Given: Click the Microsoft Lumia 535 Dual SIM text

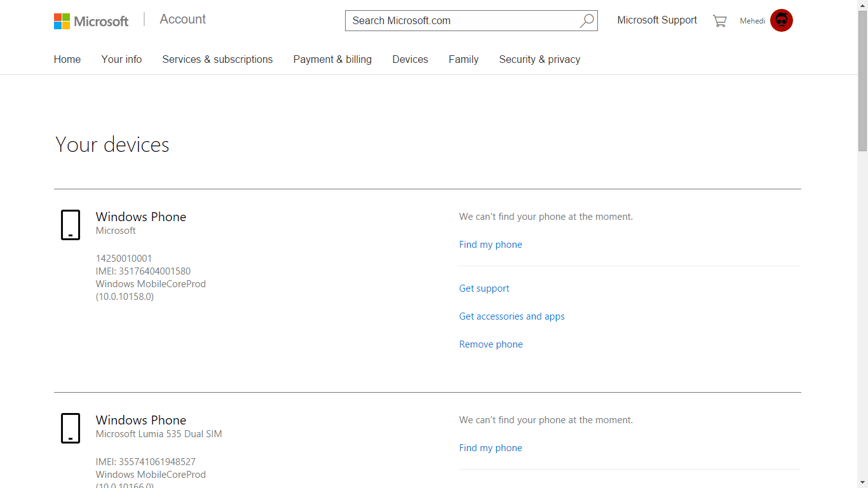Looking at the screenshot, I should coord(159,434).
